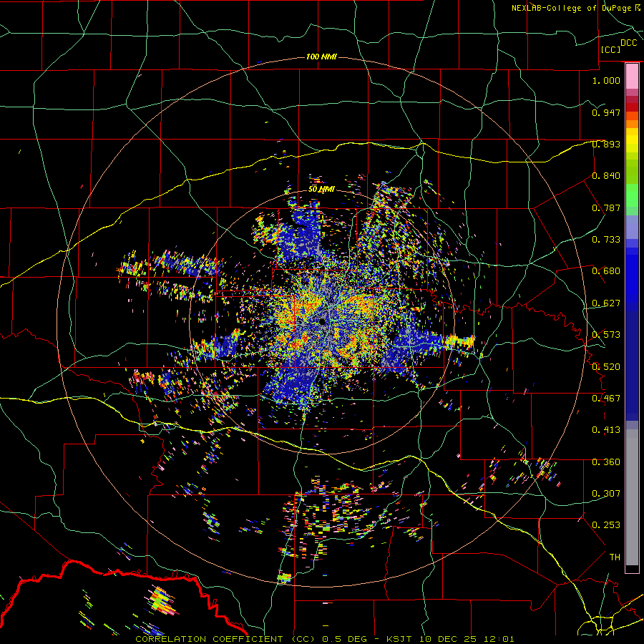
Task: Click the pink segment of the color bar
Action: click(632, 76)
